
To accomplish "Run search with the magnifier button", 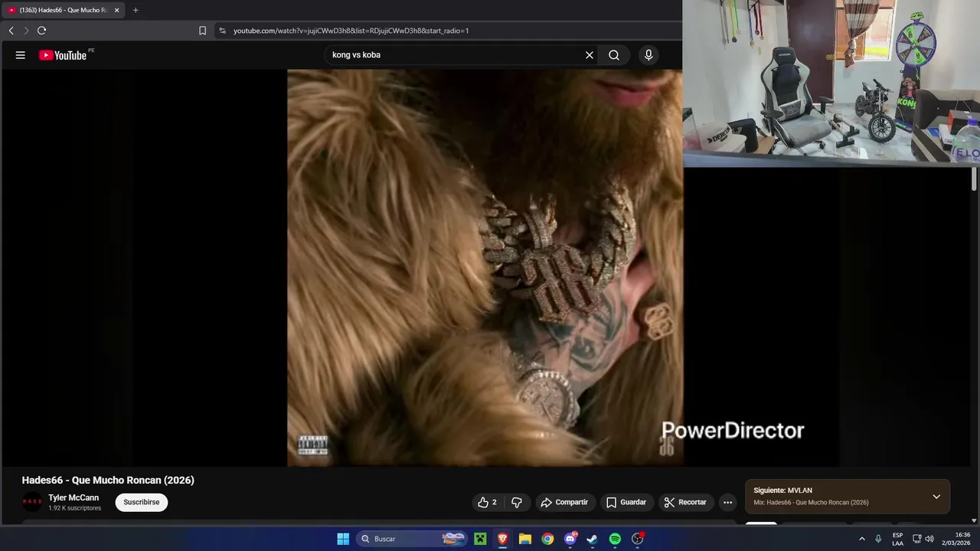I will point(614,55).
